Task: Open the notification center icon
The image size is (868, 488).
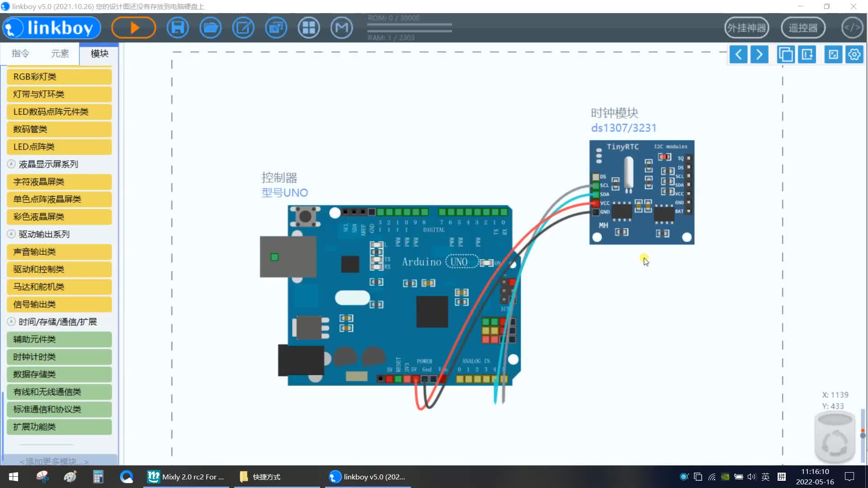Action: pyautogui.click(x=849, y=477)
